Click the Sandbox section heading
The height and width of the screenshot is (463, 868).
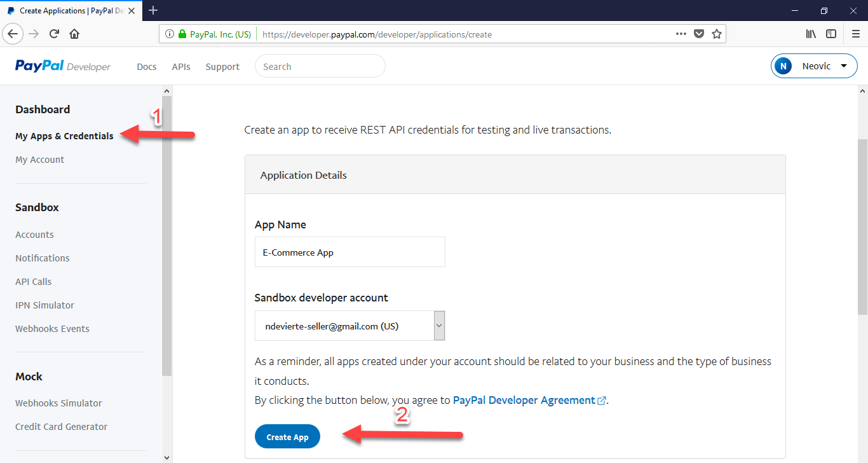point(37,207)
